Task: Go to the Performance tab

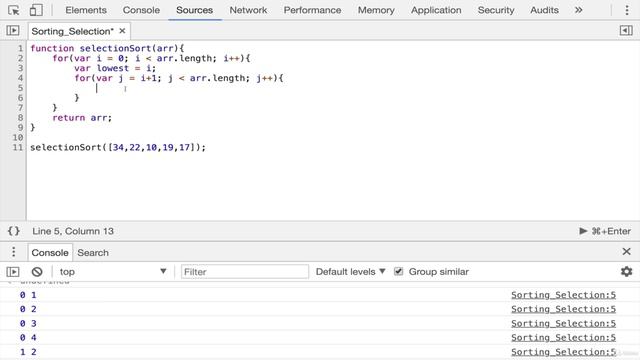Action: click(312, 10)
